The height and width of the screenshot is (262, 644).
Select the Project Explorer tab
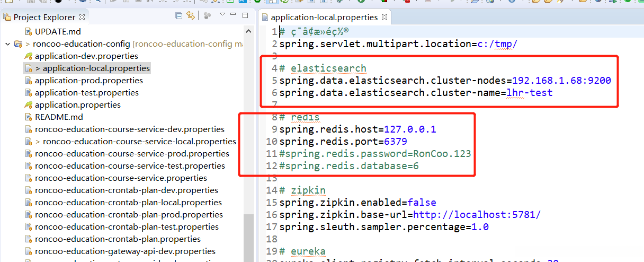pyautogui.click(x=44, y=17)
